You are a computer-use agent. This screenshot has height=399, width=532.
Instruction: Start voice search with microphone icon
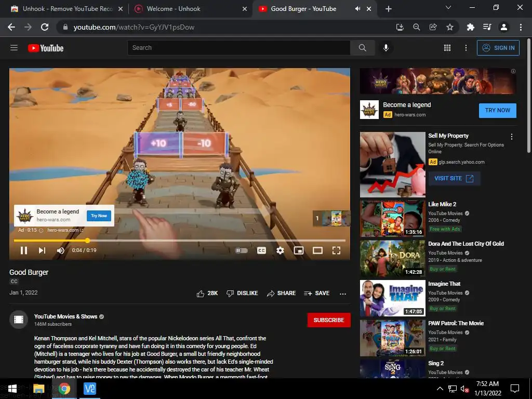tap(386, 48)
